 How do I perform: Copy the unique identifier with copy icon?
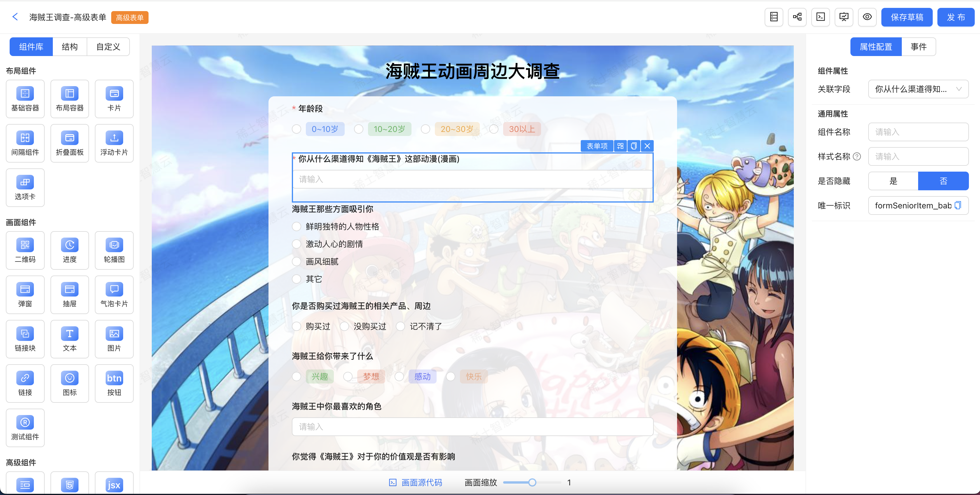pyautogui.click(x=958, y=205)
